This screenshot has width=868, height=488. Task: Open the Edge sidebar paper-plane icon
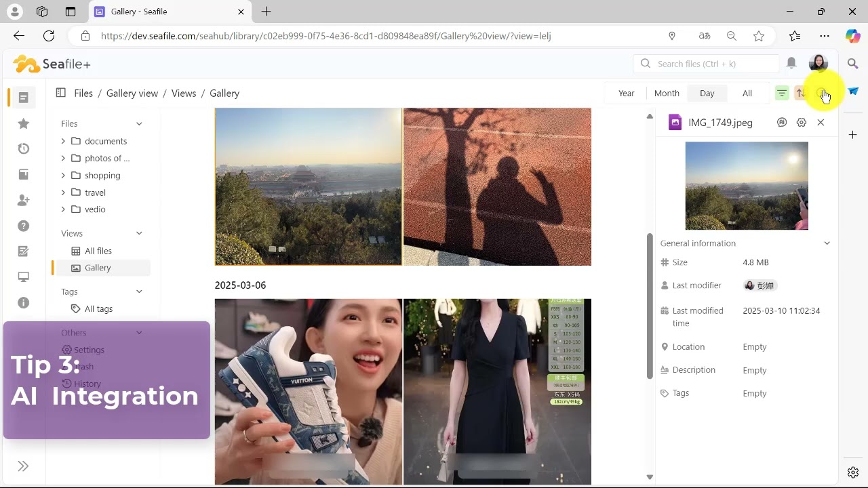tap(853, 91)
